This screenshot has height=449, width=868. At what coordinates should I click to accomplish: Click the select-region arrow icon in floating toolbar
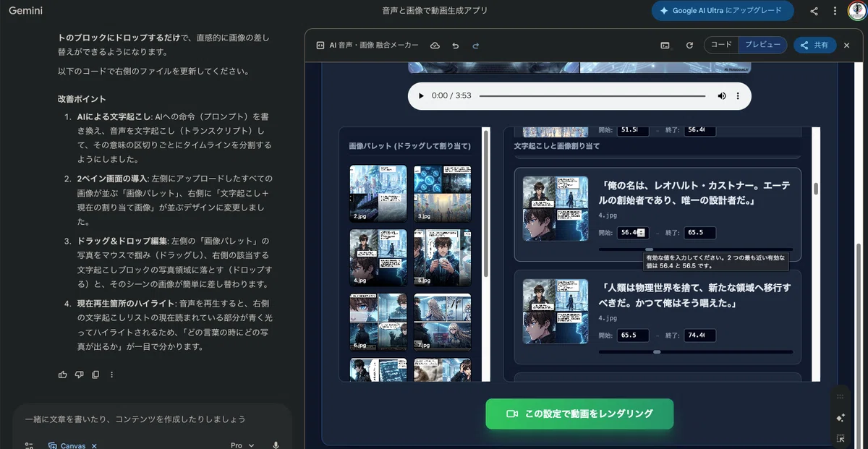click(841, 438)
